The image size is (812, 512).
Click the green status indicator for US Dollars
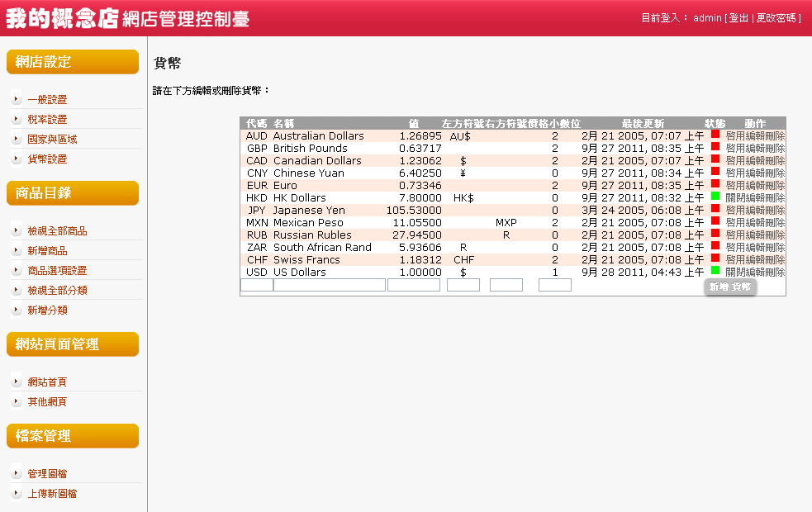pos(715,270)
